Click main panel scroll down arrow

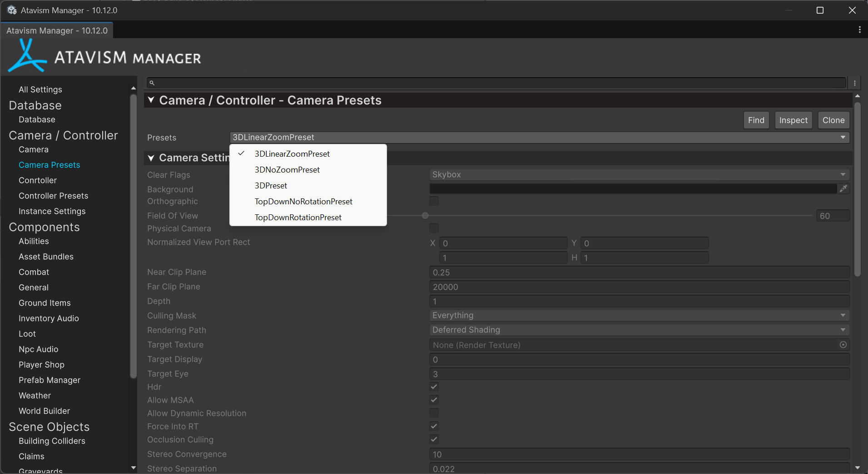(858, 468)
